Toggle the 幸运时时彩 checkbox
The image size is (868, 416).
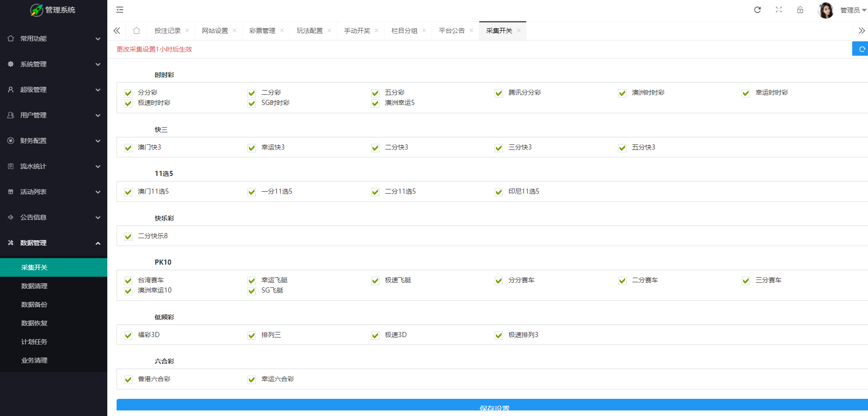pos(746,93)
